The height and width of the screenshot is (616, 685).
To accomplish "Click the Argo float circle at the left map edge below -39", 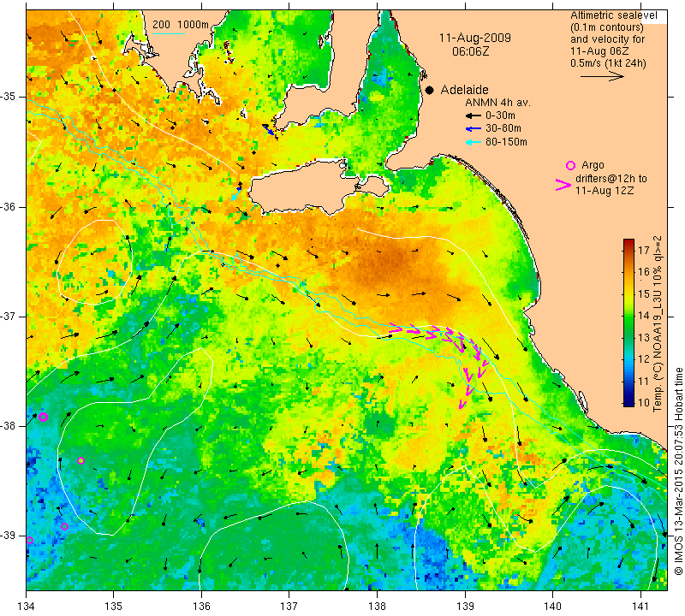I will (29, 541).
